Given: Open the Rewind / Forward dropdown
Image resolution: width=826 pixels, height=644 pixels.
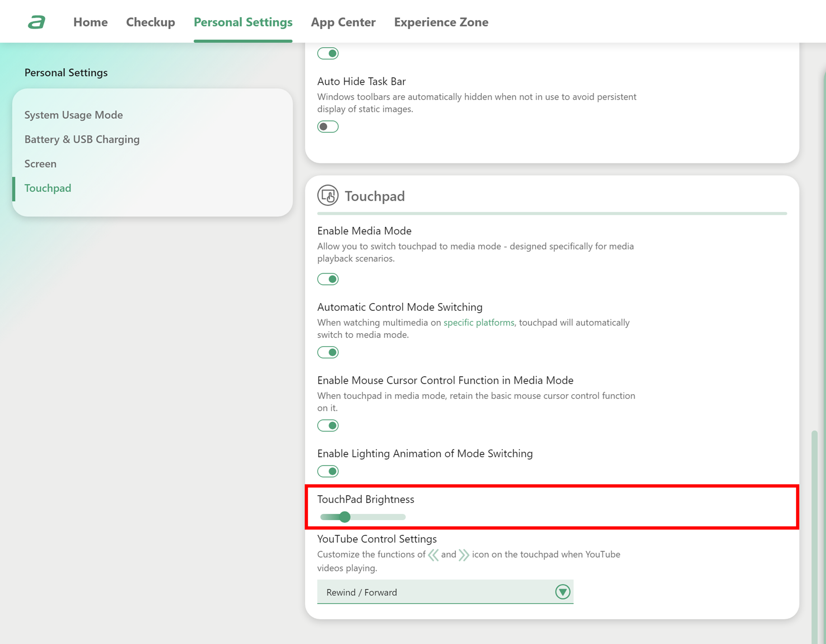Looking at the screenshot, I should tap(445, 592).
